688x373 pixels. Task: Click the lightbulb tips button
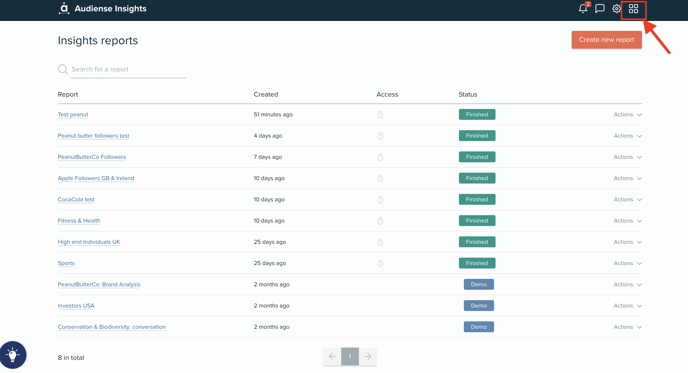[13, 355]
